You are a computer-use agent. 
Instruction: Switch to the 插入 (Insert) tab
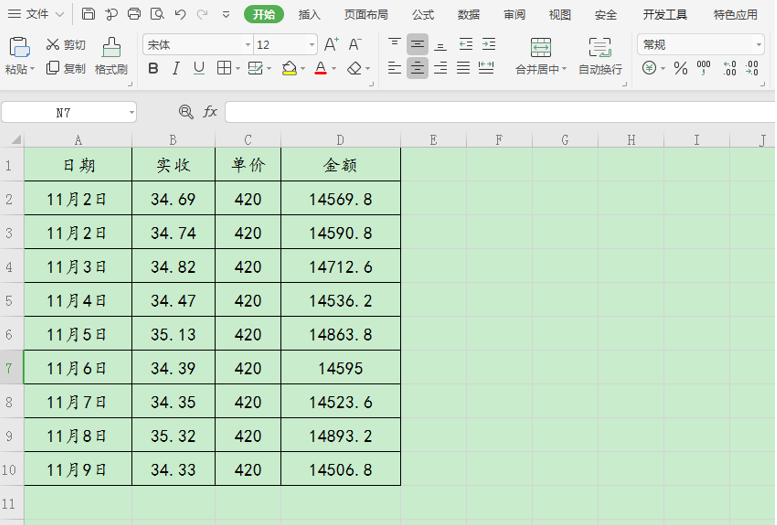coord(309,15)
